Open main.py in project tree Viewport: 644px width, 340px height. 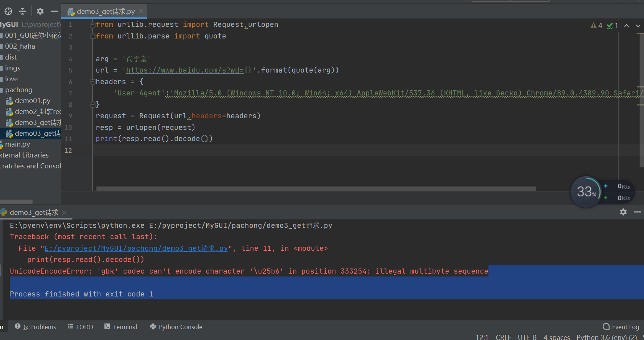[17, 144]
